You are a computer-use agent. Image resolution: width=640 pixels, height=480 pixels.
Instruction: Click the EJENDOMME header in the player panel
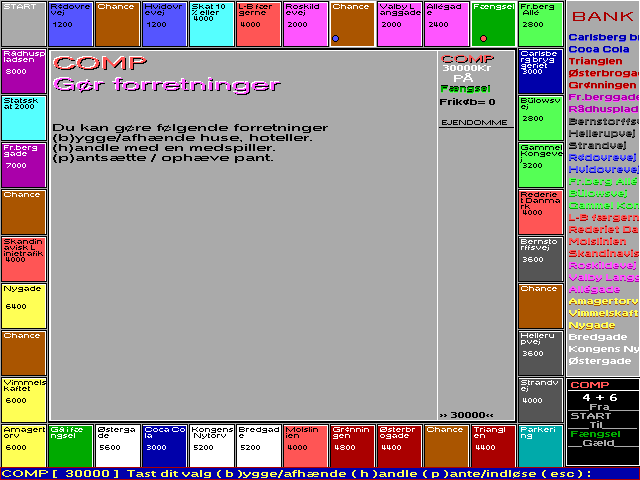tap(474, 122)
